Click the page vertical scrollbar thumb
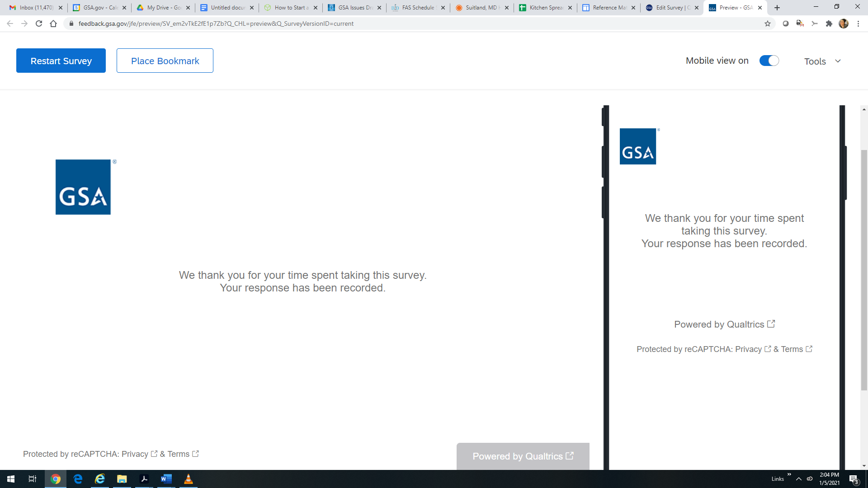Image resolution: width=868 pixels, height=488 pixels. tap(864, 271)
